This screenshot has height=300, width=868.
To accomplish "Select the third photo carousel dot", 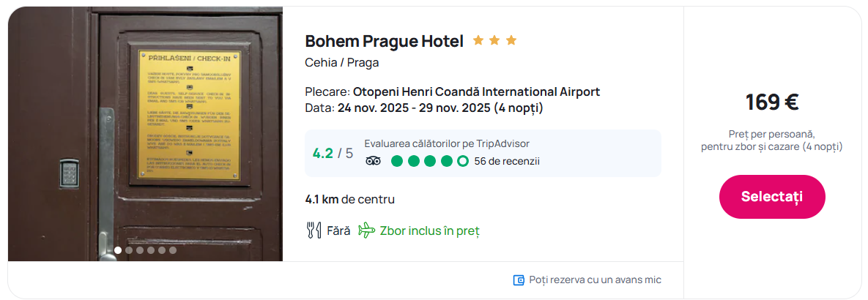I will pyautogui.click(x=140, y=250).
